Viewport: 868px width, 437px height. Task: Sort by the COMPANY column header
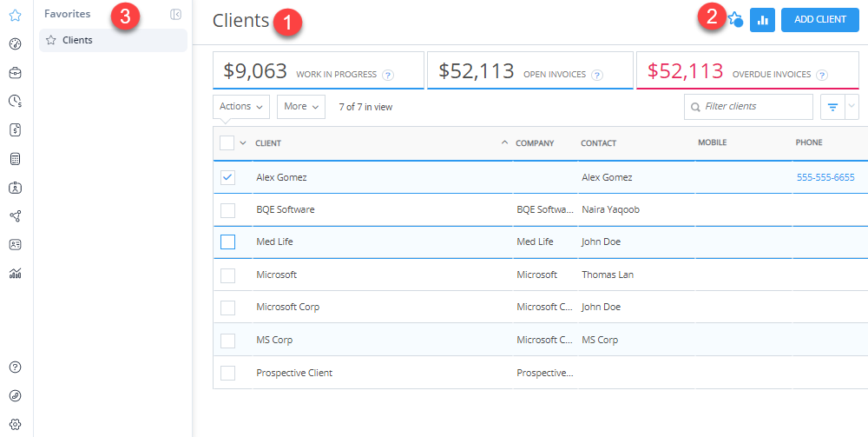coord(535,142)
